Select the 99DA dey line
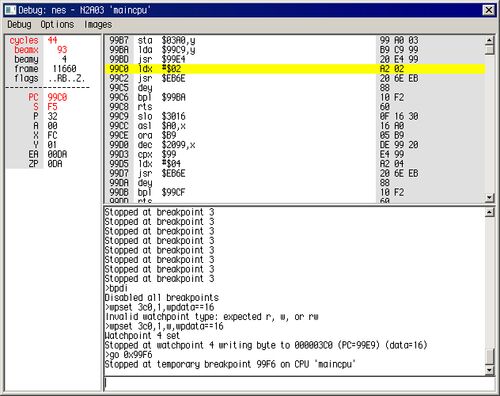Viewport: 500px width, 396px height. 295,183
